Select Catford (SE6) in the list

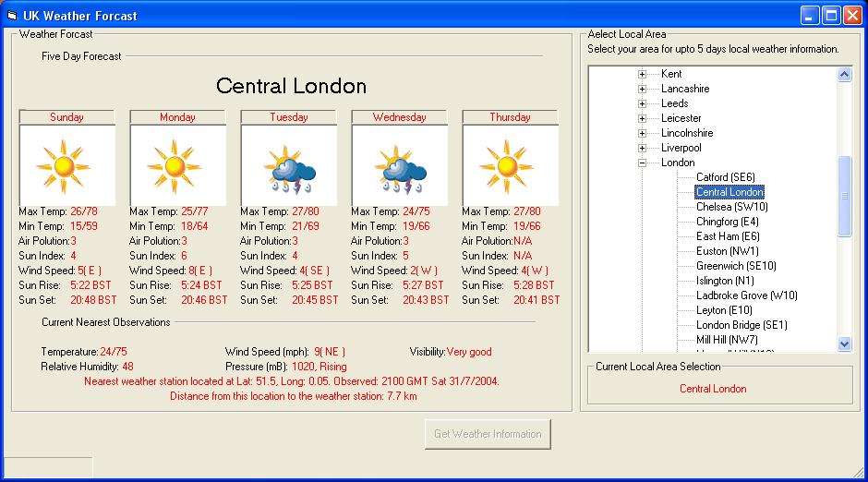[725, 177]
